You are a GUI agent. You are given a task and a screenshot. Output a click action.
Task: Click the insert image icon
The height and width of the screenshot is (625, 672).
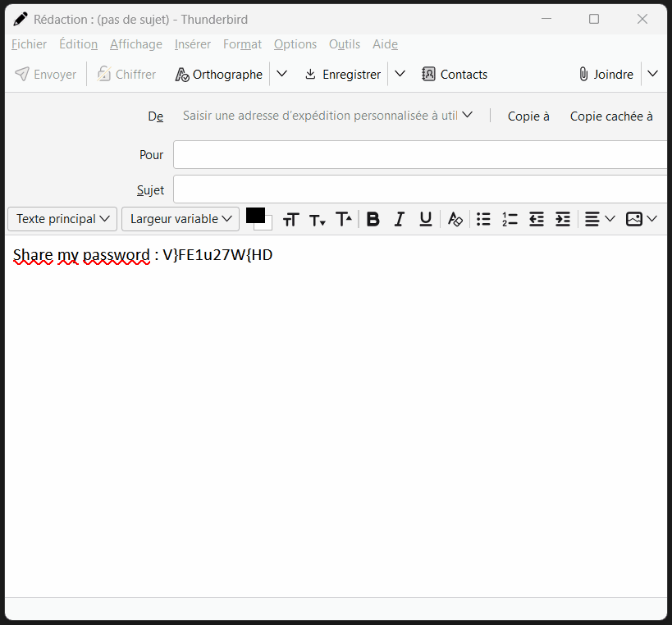coord(634,219)
